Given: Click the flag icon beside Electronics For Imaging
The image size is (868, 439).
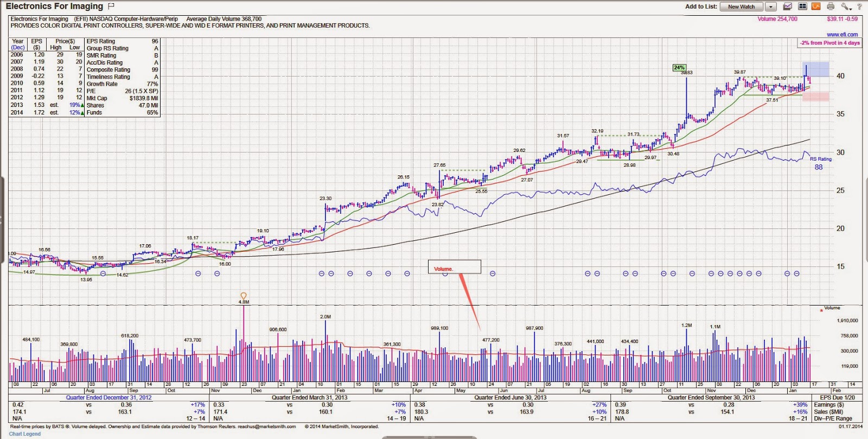Looking at the screenshot, I should [x=111, y=7].
